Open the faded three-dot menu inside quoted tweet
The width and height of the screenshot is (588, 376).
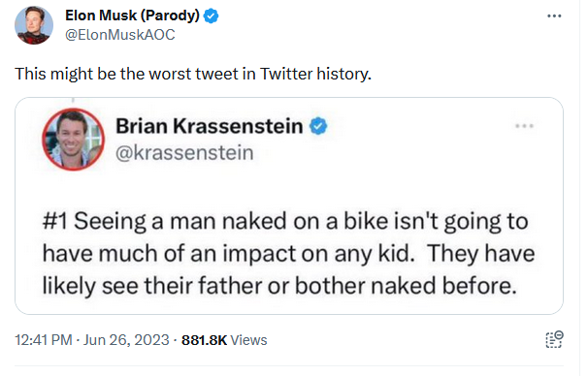pyautogui.click(x=524, y=126)
